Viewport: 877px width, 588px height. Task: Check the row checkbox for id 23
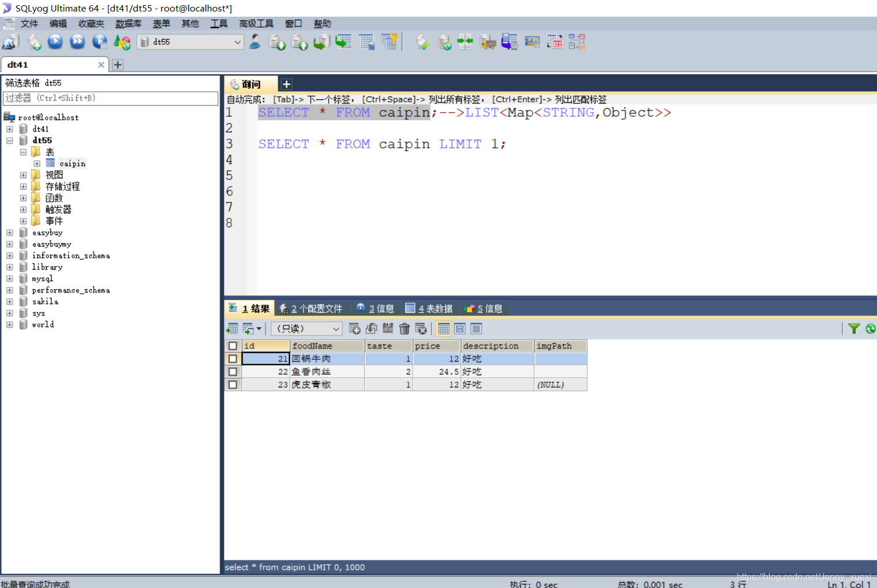(x=233, y=385)
